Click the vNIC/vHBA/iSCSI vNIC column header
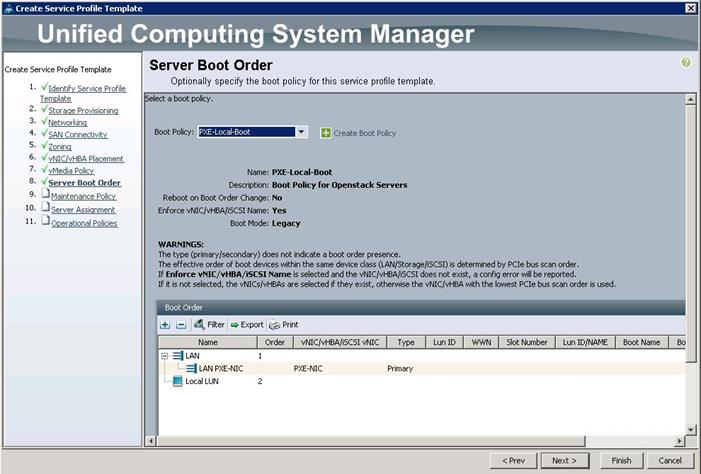Image resolution: width=701 pixels, height=474 pixels. [340, 342]
